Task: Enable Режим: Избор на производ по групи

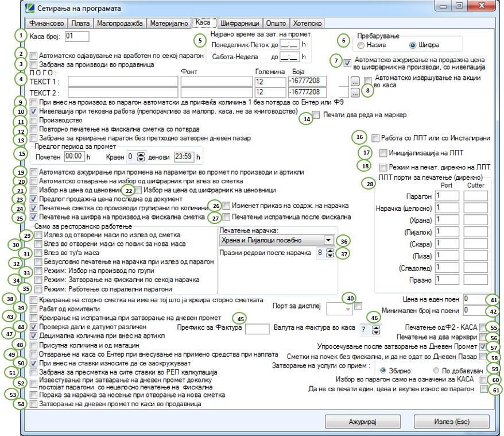Action: pos(38,271)
